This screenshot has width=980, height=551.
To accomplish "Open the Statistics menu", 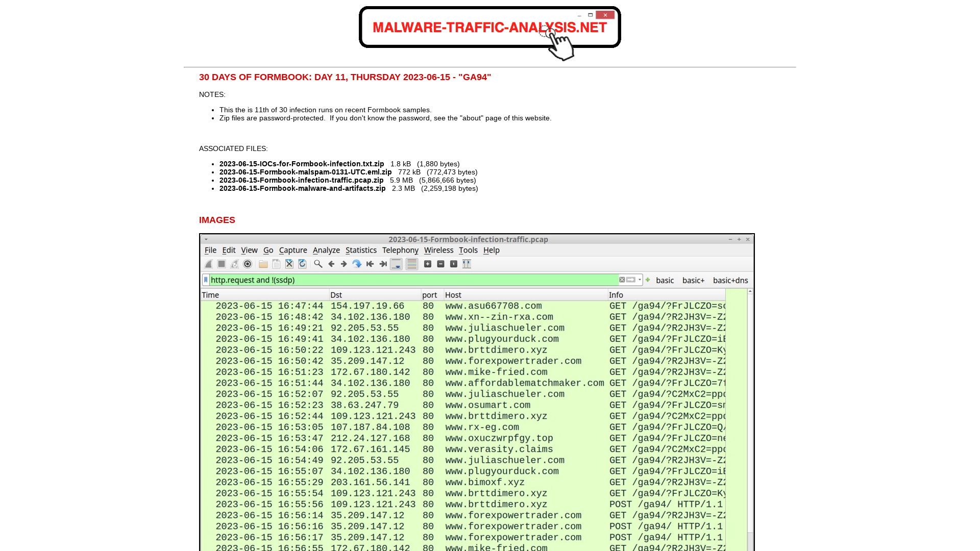I will coord(361,251).
